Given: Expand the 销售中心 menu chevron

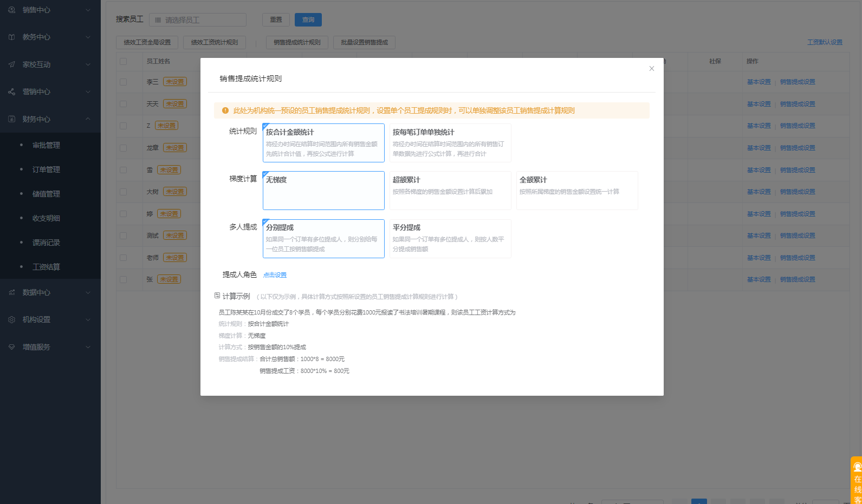Looking at the screenshot, I should [x=88, y=10].
